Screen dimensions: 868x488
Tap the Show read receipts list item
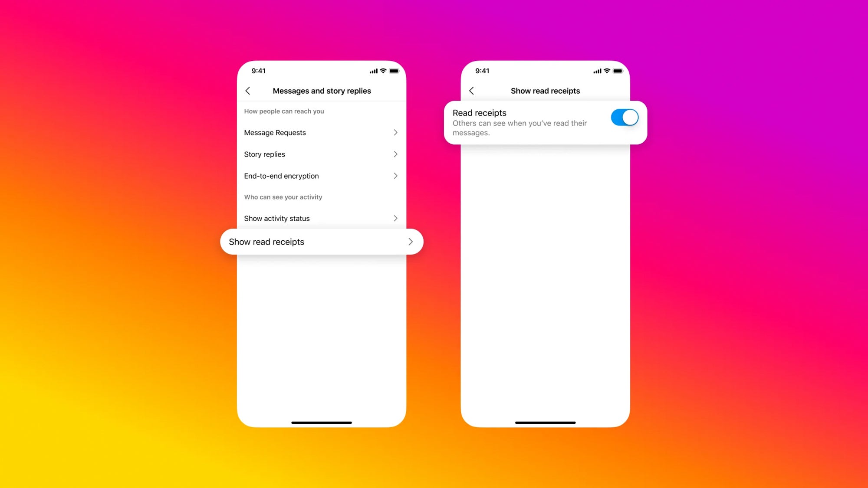(320, 241)
